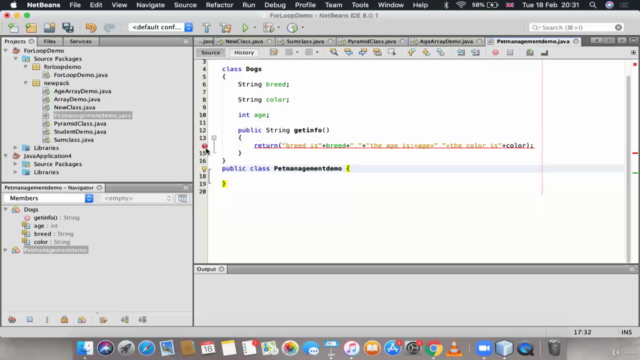The height and width of the screenshot is (360, 640).
Task: Click the Open Project toolbar icon
Action: point(49,27)
